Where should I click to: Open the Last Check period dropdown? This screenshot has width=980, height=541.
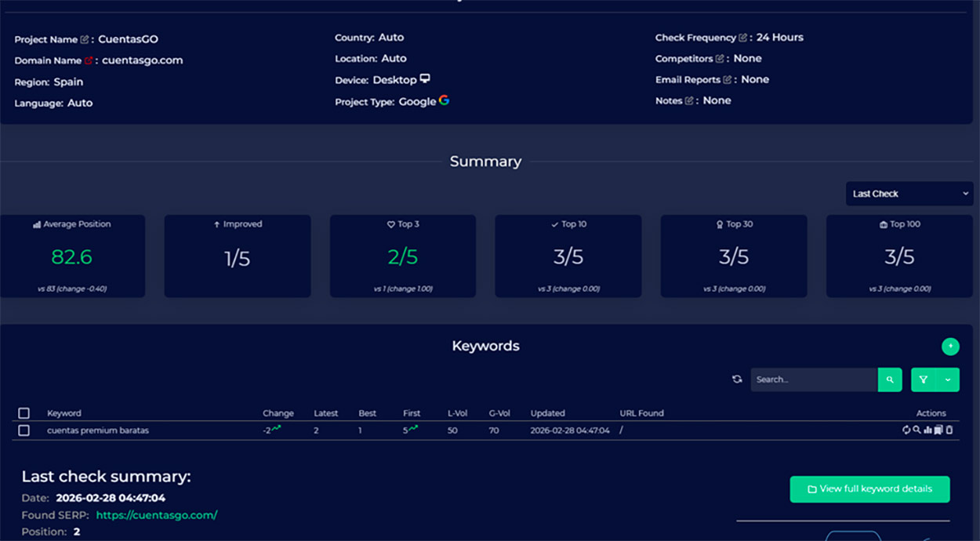909,194
